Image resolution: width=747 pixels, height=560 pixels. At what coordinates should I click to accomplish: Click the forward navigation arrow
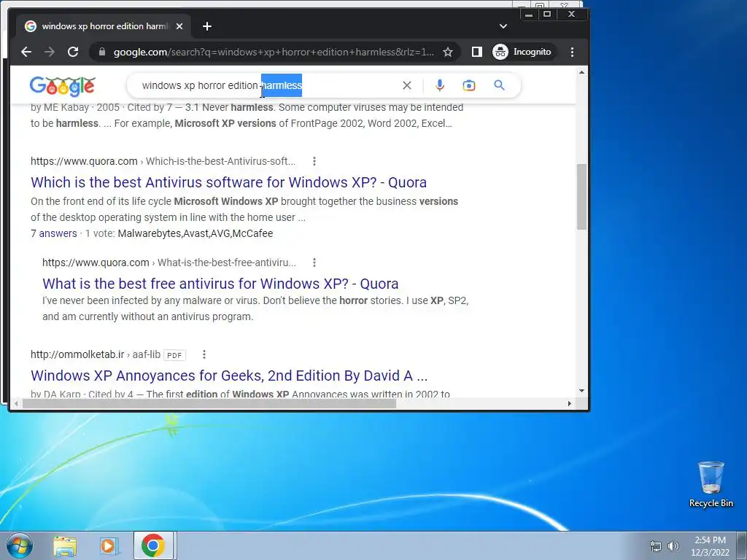(x=50, y=52)
